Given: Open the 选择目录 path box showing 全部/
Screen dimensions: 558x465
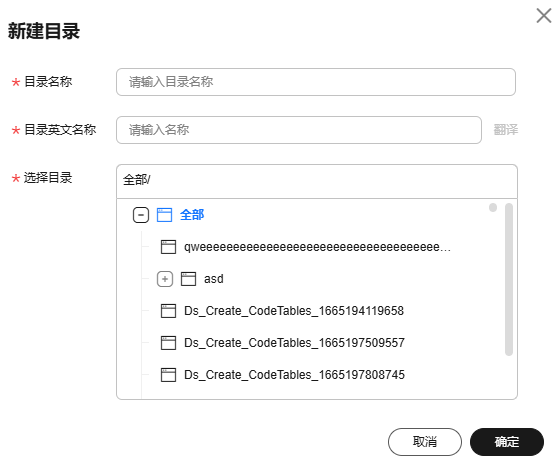Looking at the screenshot, I should pyautogui.click(x=317, y=181).
